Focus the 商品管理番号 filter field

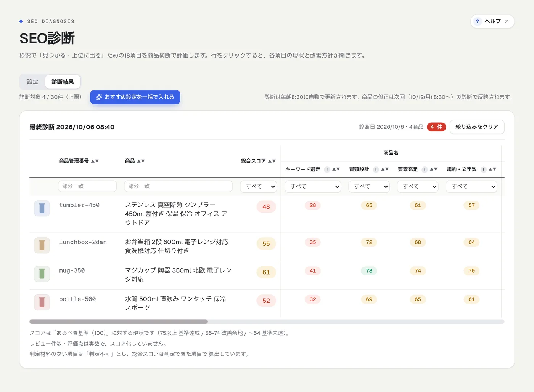click(87, 186)
